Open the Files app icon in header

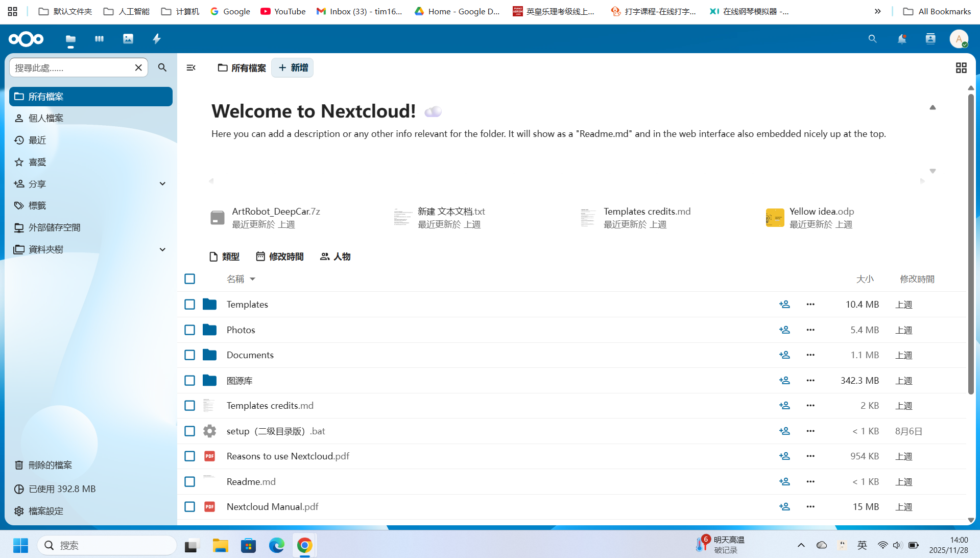pyautogui.click(x=70, y=39)
